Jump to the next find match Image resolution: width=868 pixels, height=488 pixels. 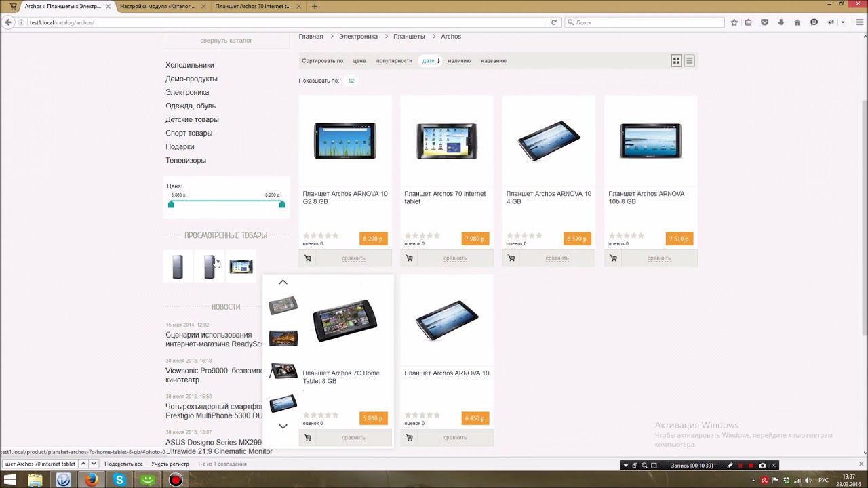pos(94,464)
